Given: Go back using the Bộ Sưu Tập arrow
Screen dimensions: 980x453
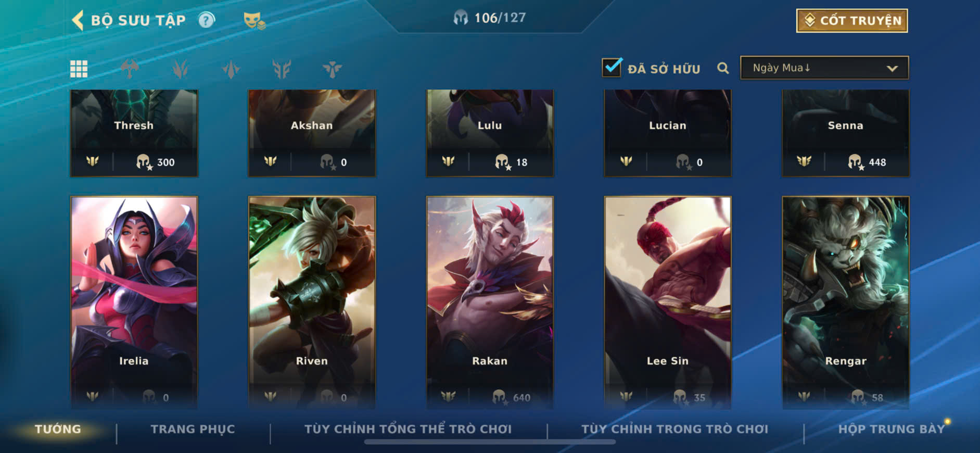Looking at the screenshot, I should [78, 20].
